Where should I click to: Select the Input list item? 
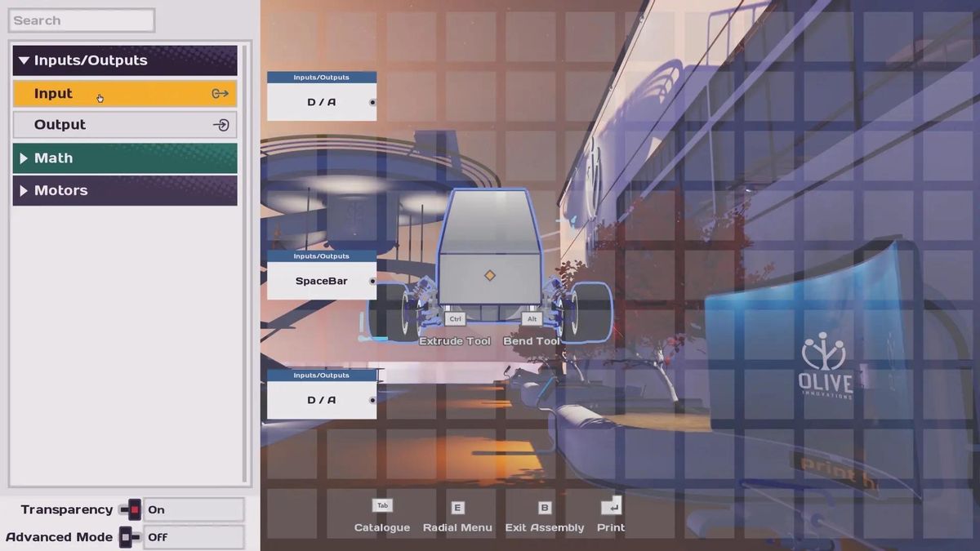click(x=114, y=94)
